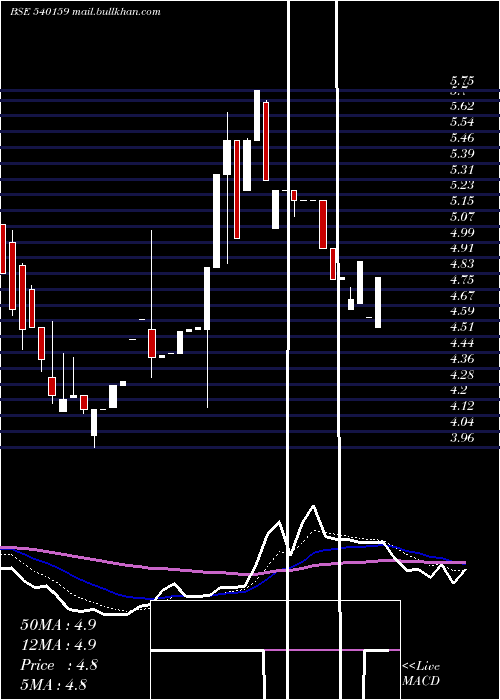Click the 3.96 price axis label

pos(462,438)
